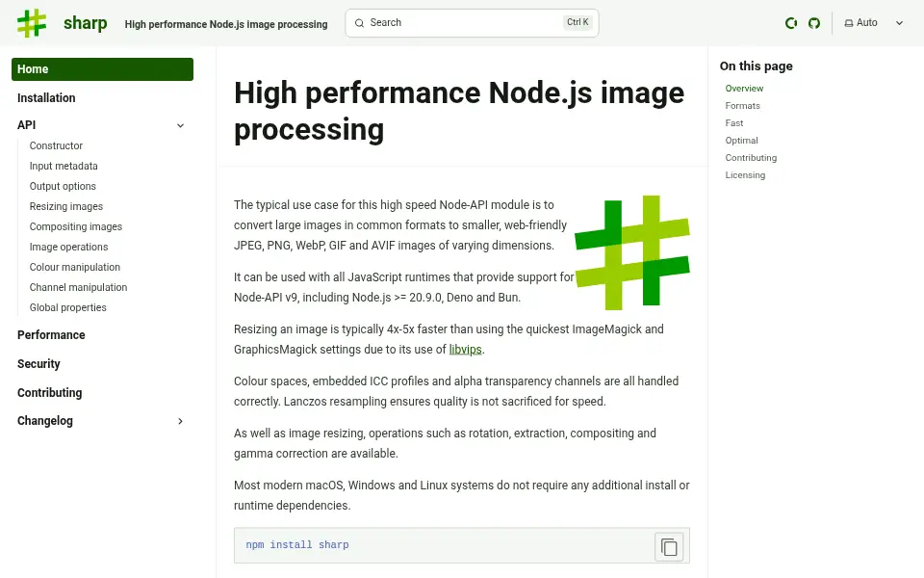Open the GitHub repository icon
Viewport: 924px width, 578px height.
(x=814, y=23)
